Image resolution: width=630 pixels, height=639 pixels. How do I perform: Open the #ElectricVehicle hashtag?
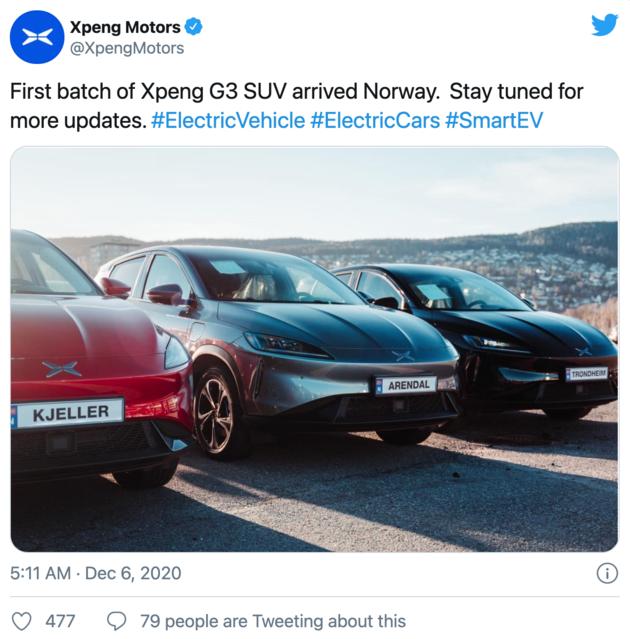pyautogui.click(x=228, y=121)
